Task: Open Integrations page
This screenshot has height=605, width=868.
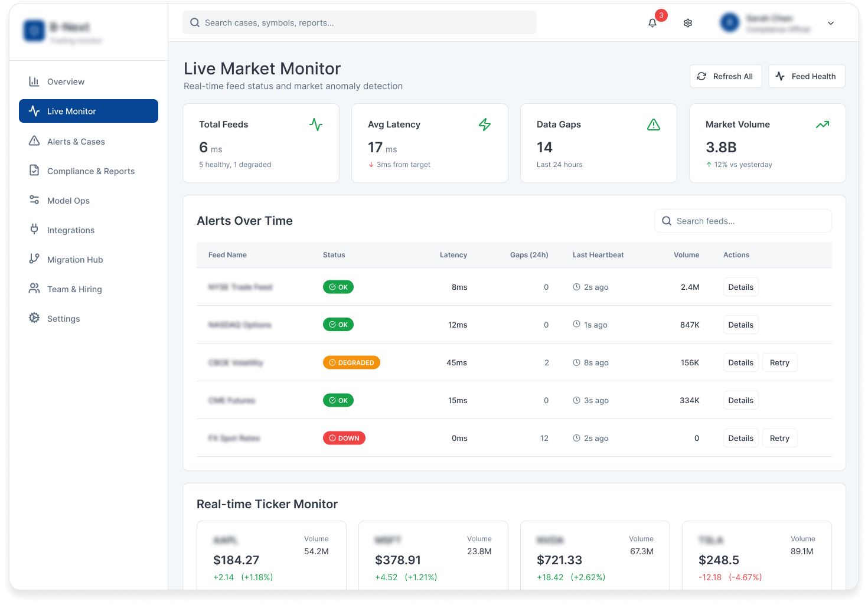Action: (x=89, y=230)
